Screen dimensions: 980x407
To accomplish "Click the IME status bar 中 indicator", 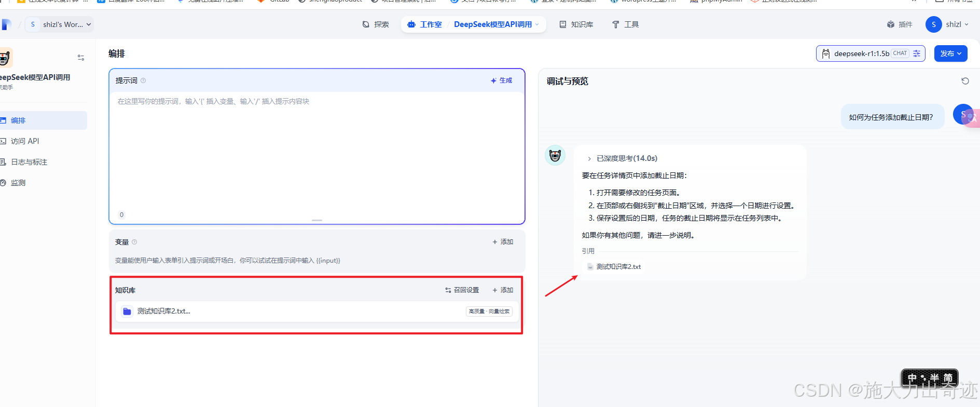I will [912, 378].
